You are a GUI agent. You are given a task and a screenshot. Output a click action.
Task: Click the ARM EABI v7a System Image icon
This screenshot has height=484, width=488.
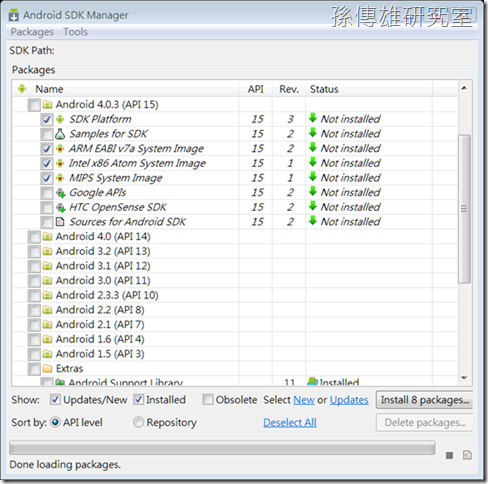pyautogui.click(x=60, y=148)
